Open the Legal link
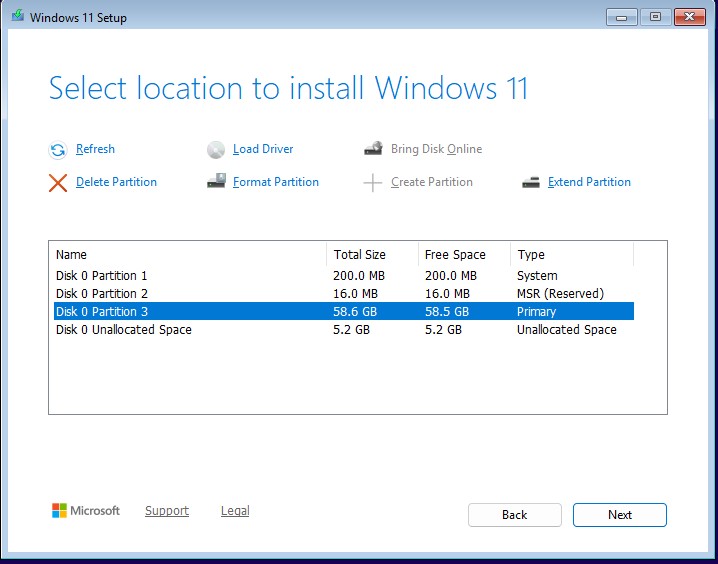 [x=235, y=510]
